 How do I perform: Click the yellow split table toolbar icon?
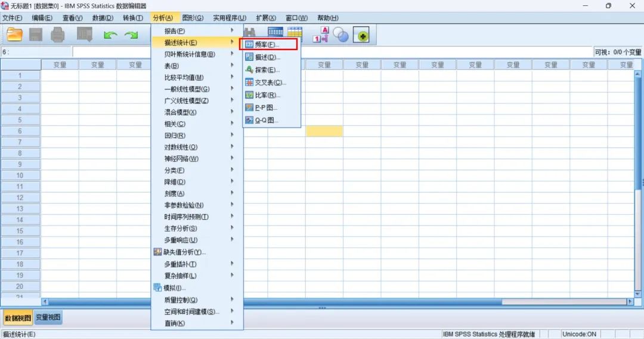[295, 32]
